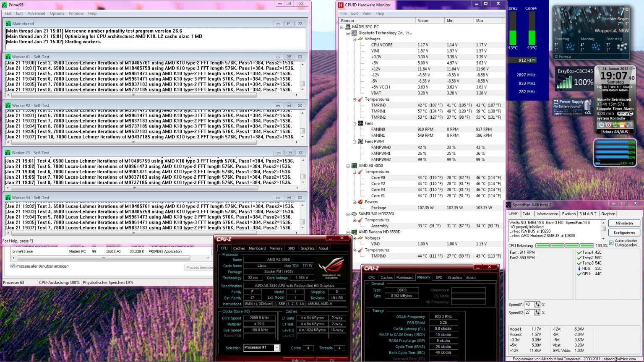Click Worker #1 horizontal scrollbar
The width and height of the screenshot is (644, 362).
[x=152, y=95]
